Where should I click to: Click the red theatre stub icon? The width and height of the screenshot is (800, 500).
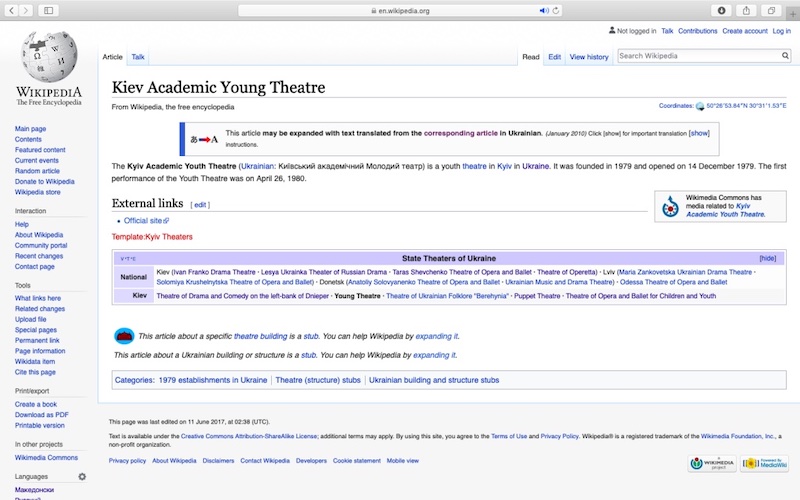click(124, 336)
